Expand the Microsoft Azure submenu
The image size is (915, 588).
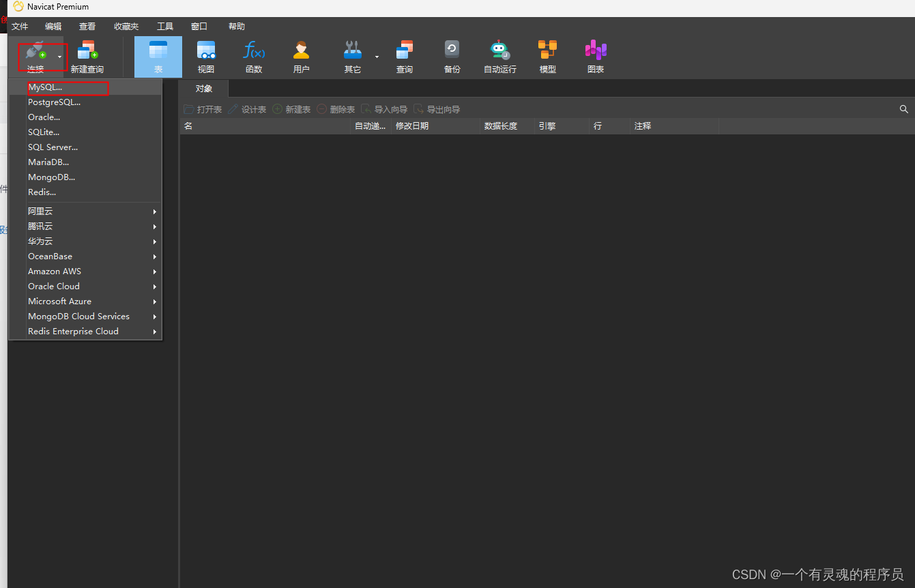(x=85, y=302)
